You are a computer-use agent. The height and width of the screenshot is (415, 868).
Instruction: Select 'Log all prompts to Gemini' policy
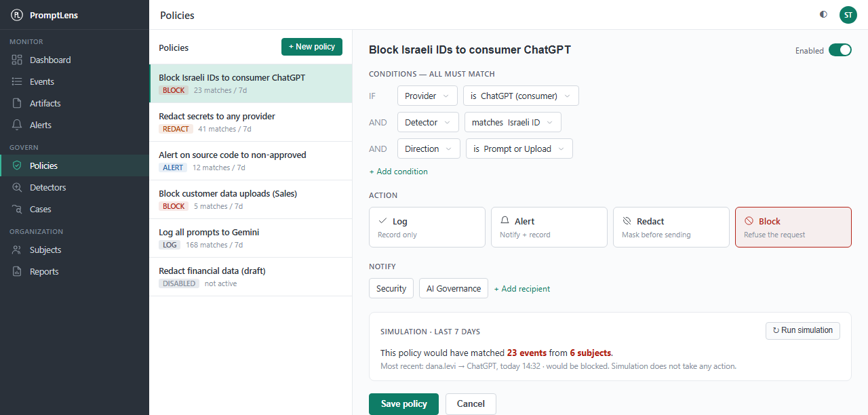point(251,238)
